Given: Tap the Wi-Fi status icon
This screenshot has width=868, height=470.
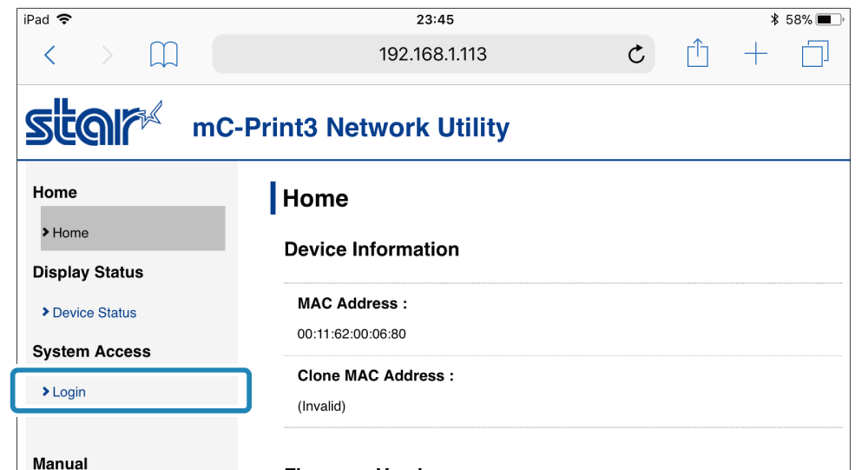Looking at the screenshot, I should point(64,19).
